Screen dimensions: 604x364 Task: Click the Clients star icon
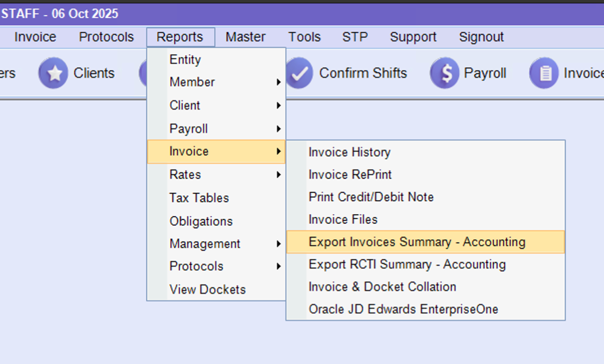(53, 73)
